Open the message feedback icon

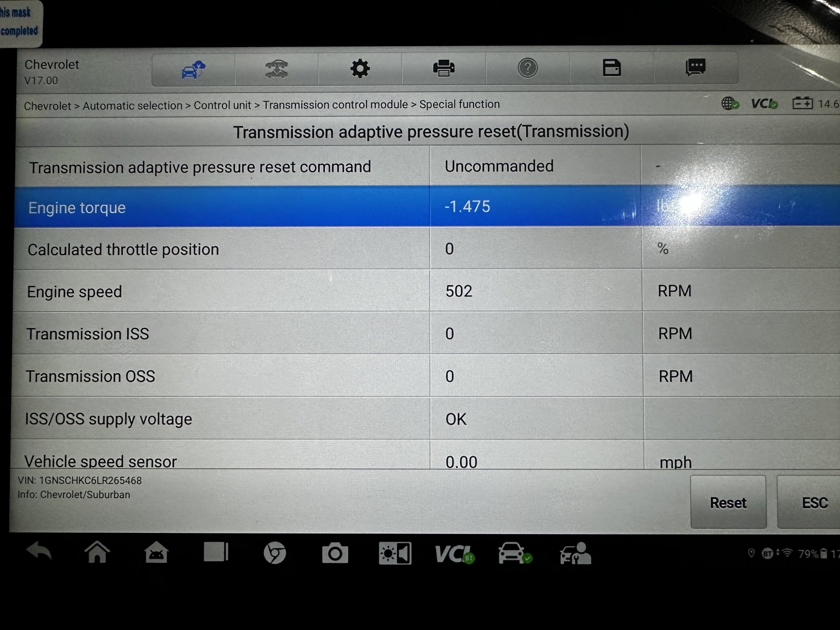(x=696, y=67)
